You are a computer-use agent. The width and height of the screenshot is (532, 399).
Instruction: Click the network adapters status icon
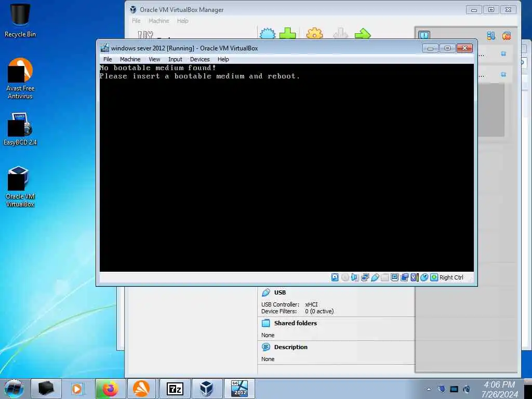click(x=365, y=277)
